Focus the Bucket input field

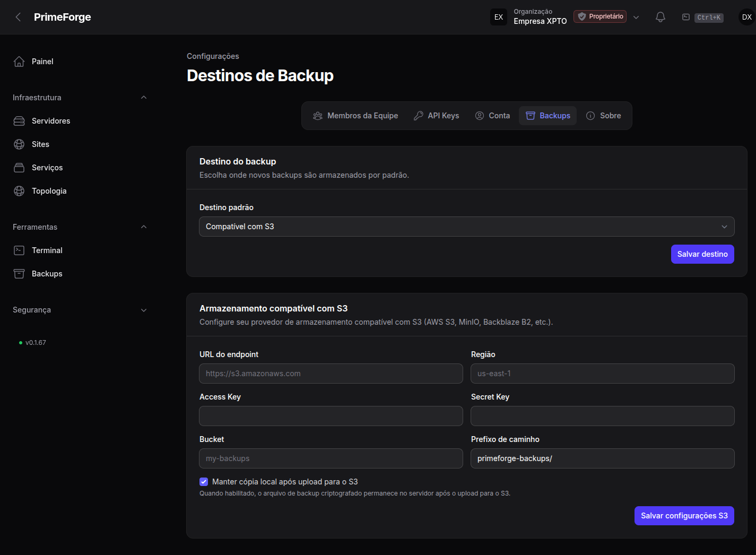pos(331,458)
